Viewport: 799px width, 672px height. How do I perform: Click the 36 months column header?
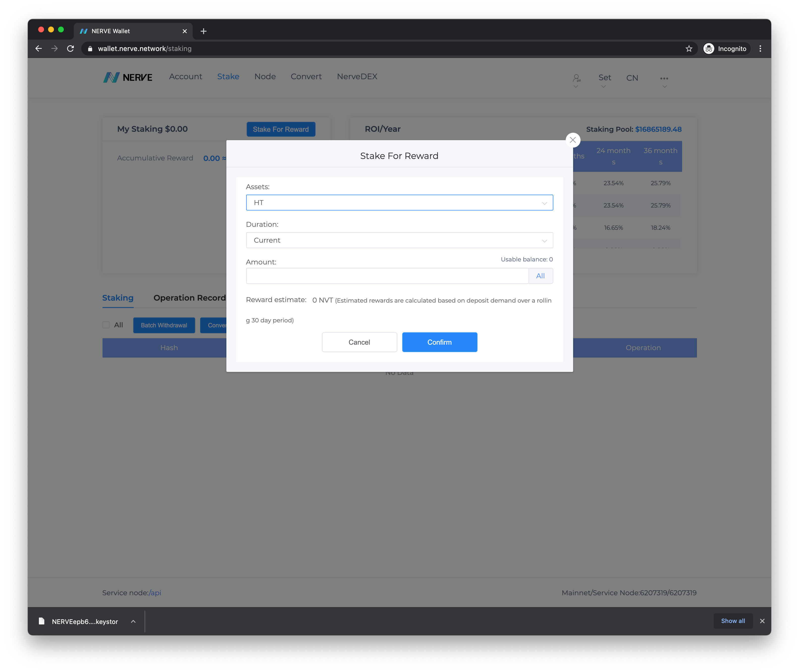pyautogui.click(x=660, y=156)
